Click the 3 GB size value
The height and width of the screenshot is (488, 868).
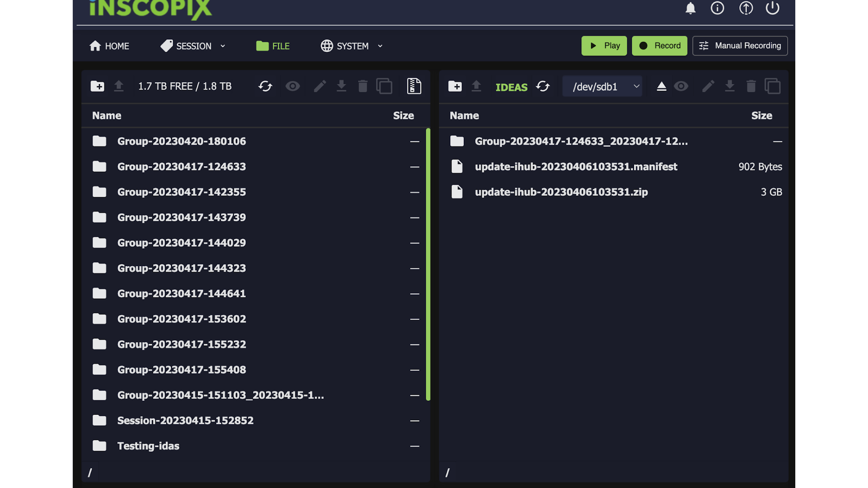point(771,192)
